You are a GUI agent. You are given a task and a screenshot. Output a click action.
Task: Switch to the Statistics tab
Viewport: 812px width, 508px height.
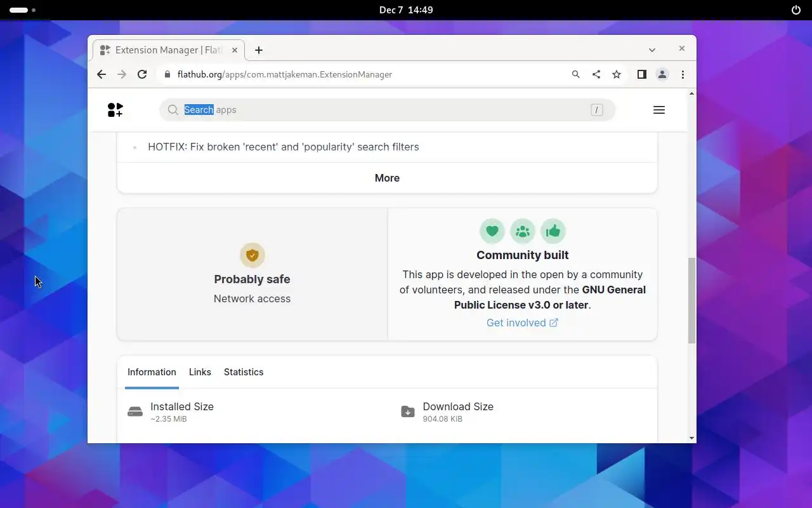pyautogui.click(x=244, y=372)
